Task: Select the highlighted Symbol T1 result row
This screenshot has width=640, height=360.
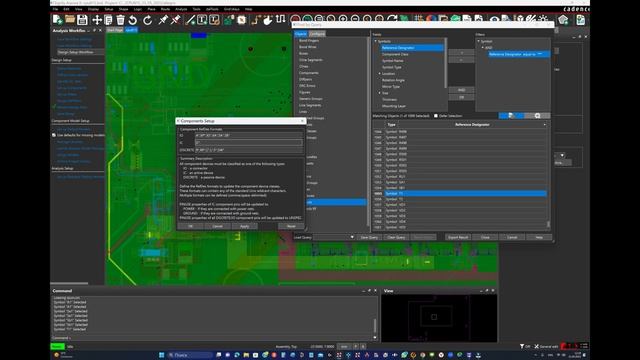Action: point(465,193)
